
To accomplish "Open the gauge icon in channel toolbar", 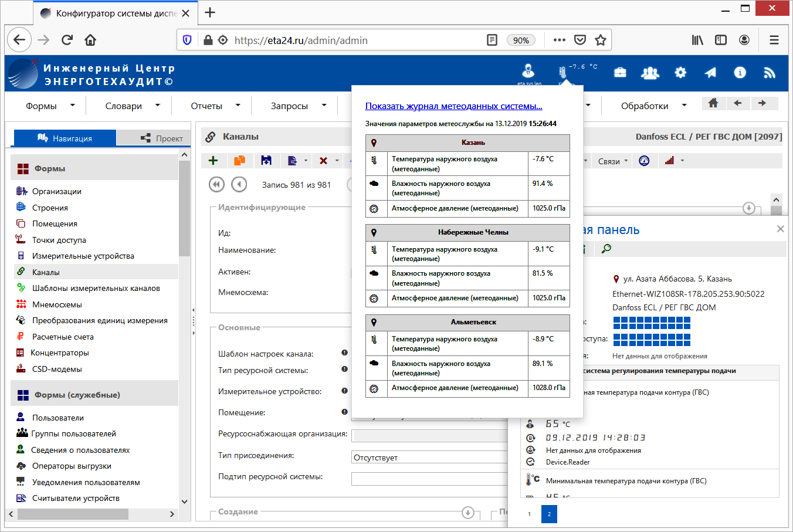I will 644,161.
